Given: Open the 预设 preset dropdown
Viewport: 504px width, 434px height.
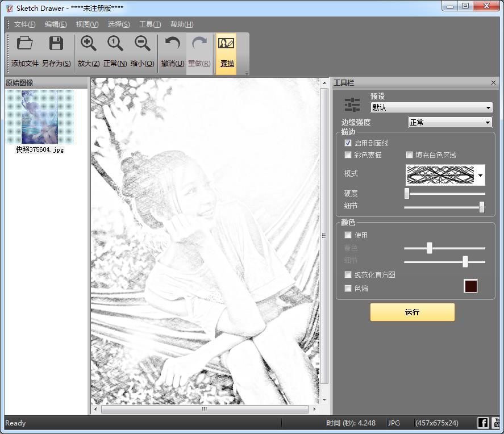Looking at the screenshot, I should coord(431,107).
